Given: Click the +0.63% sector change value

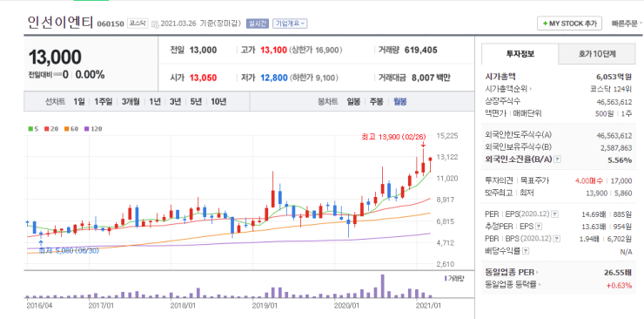Looking at the screenshot, I should pos(619,285).
